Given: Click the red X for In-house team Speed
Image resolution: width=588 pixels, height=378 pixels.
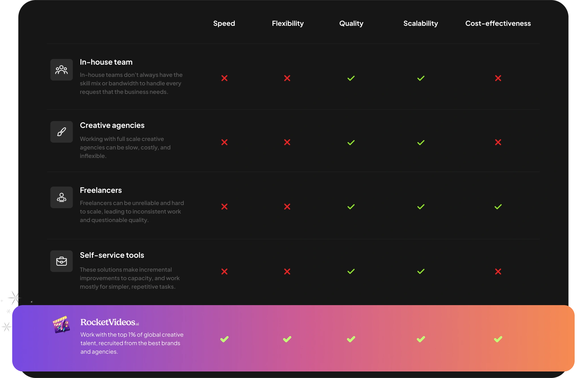Looking at the screenshot, I should click(x=224, y=78).
